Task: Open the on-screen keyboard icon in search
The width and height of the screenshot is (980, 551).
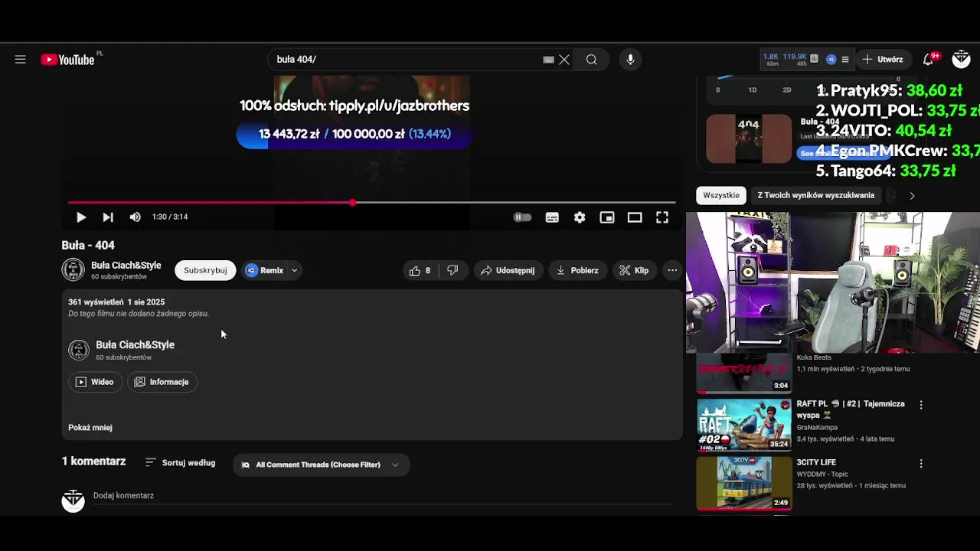Action: [548, 60]
